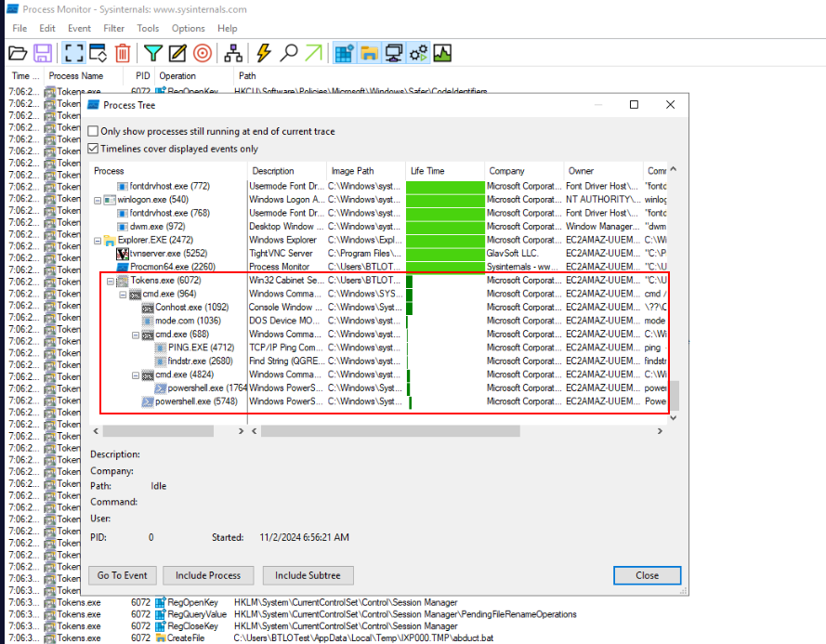Click the Include Subtree button
The width and height of the screenshot is (826, 644).
(x=308, y=575)
